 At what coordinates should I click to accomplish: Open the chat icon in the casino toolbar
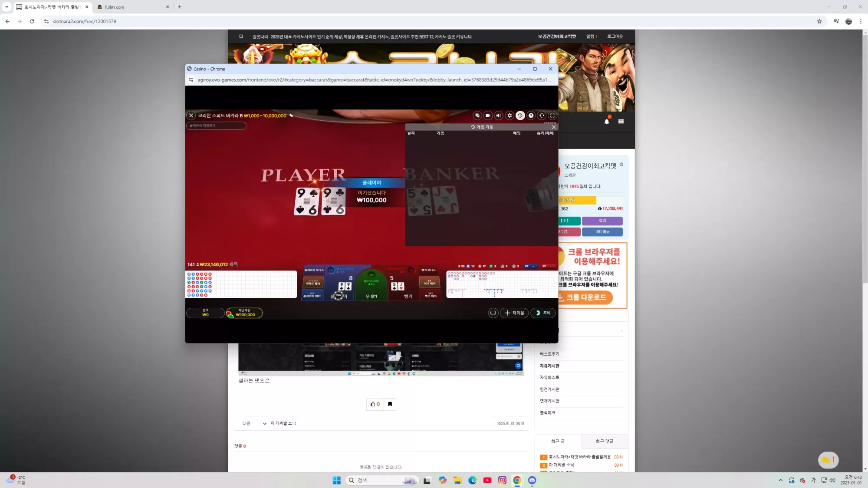click(x=477, y=115)
